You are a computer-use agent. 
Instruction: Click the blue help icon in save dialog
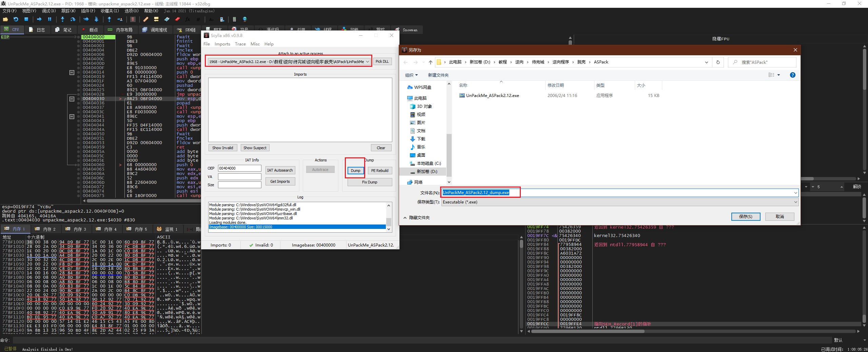pyautogui.click(x=792, y=75)
